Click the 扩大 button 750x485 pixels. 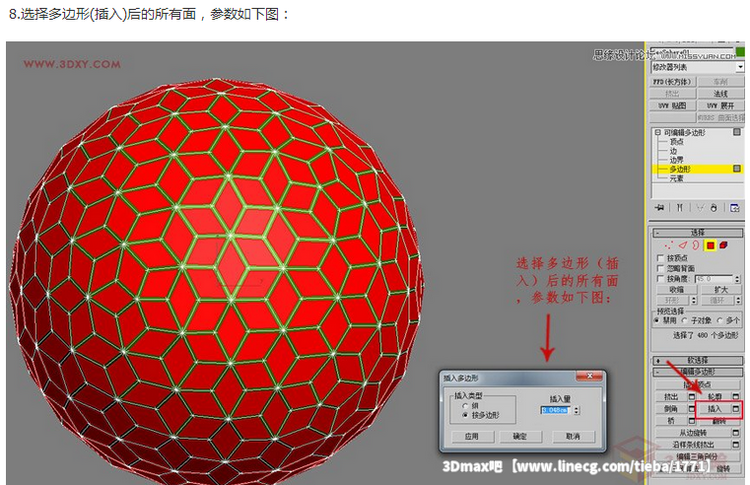tap(721, 290)
